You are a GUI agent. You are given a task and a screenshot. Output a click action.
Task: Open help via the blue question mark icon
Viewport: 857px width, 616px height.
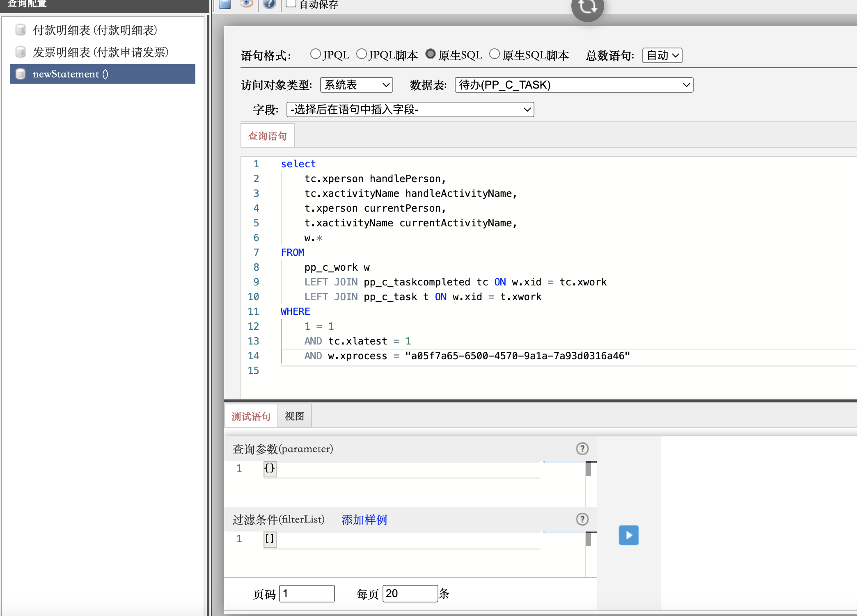(x=269, y=4)
